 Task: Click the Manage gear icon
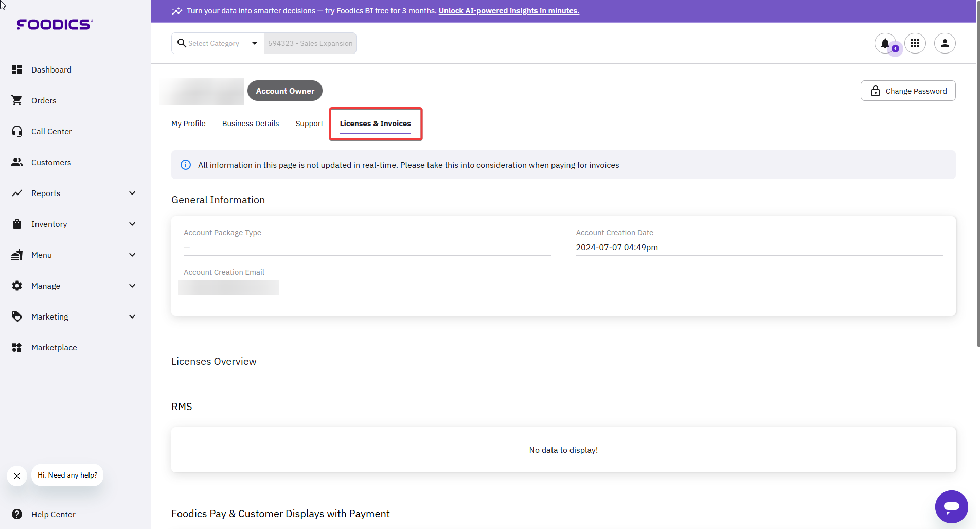tap(17, 286)
